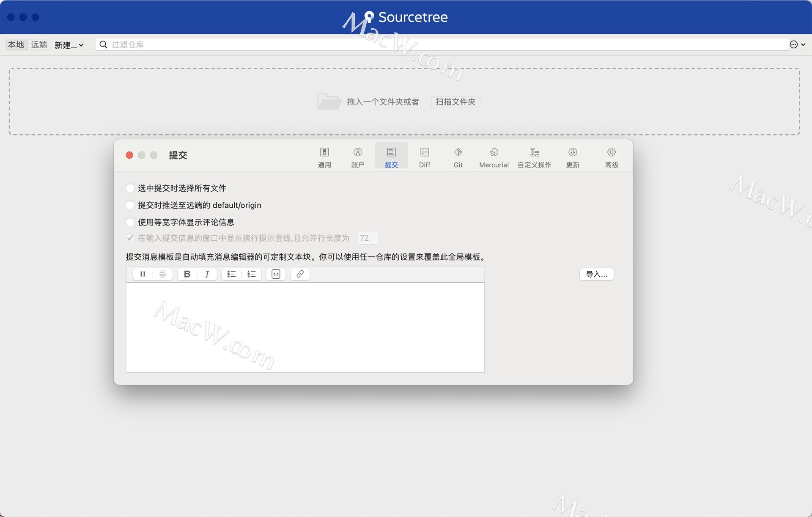Click the 扫描文件夹 scan folder button

[x=455, y=102]
